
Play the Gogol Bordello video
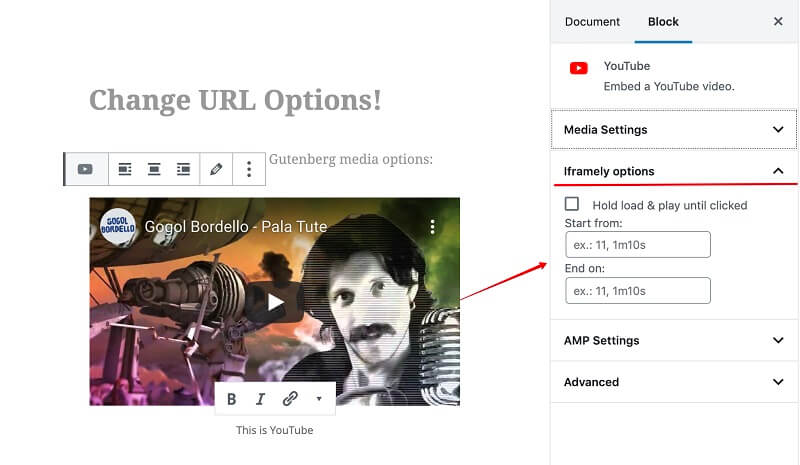click(274, 302)
